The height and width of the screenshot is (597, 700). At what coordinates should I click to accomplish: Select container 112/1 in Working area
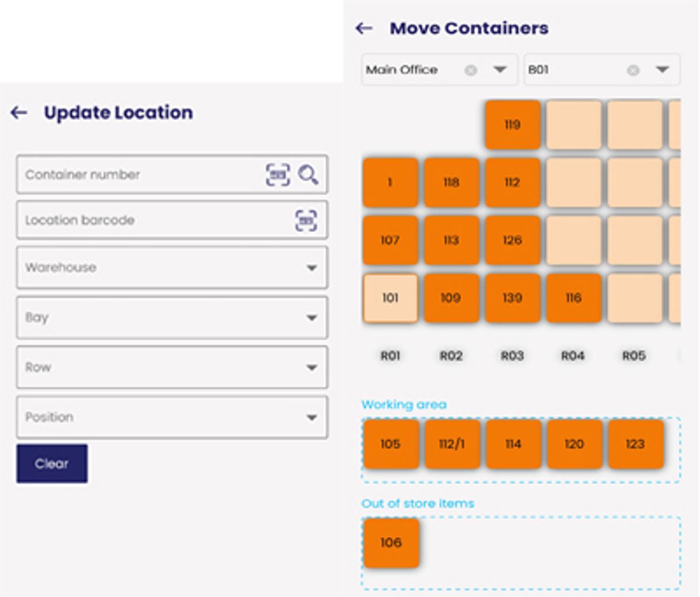452,444
